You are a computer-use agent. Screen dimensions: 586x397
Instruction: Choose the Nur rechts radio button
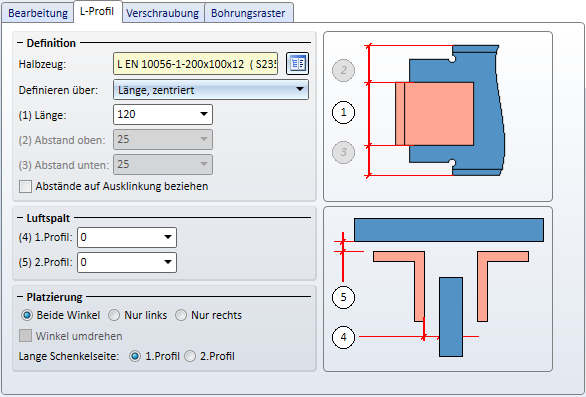pyautogui.click(x=181, y=315)
